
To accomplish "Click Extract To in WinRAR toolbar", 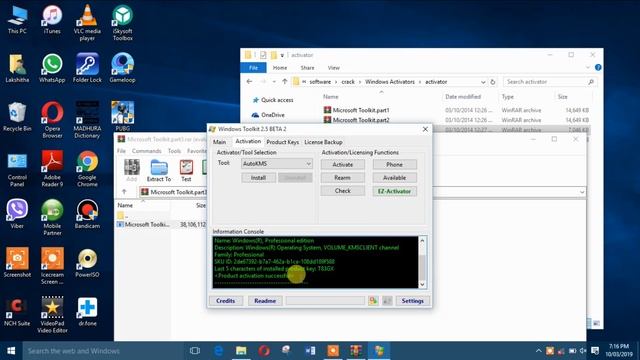I will (x=159, y=171).
